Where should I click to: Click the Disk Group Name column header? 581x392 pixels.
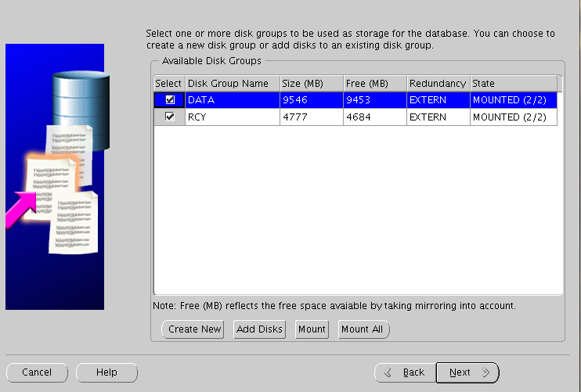pos(233,83)
